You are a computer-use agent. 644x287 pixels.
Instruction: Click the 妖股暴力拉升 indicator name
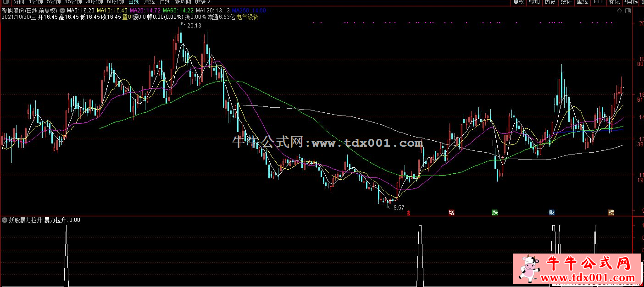[25, 220]
